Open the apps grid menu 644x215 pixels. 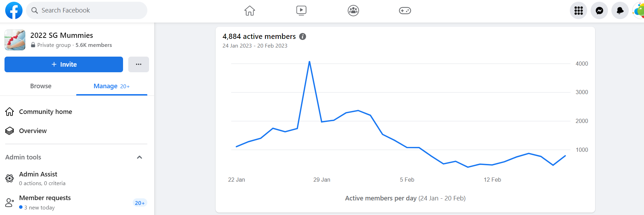pos(578,11)
